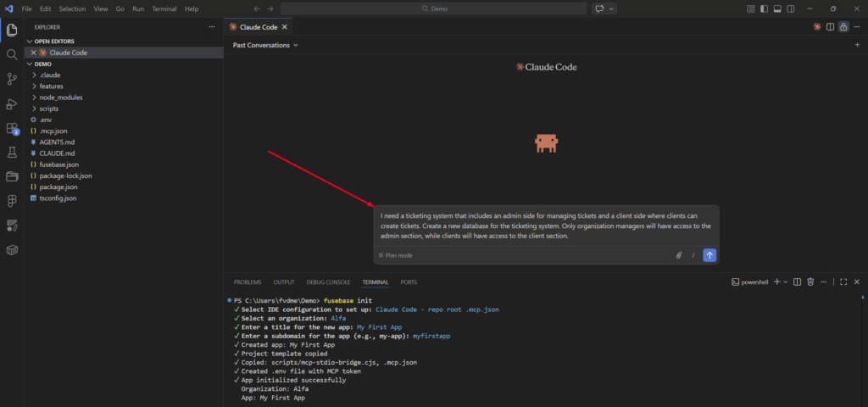The image size is (868, 407).
Task: Open the Past Conversations dropdown
Action: [265, 45]
